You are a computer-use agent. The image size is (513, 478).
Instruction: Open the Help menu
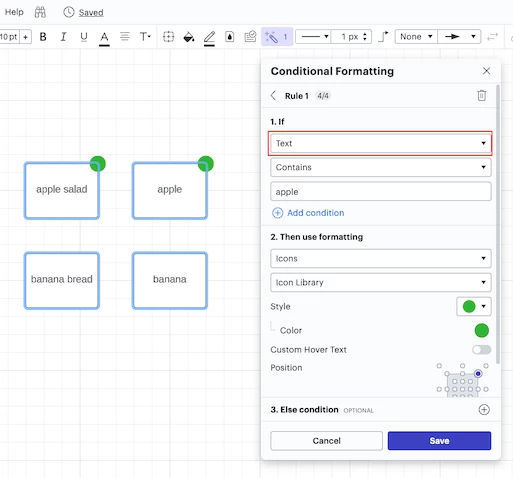point(14,12)
